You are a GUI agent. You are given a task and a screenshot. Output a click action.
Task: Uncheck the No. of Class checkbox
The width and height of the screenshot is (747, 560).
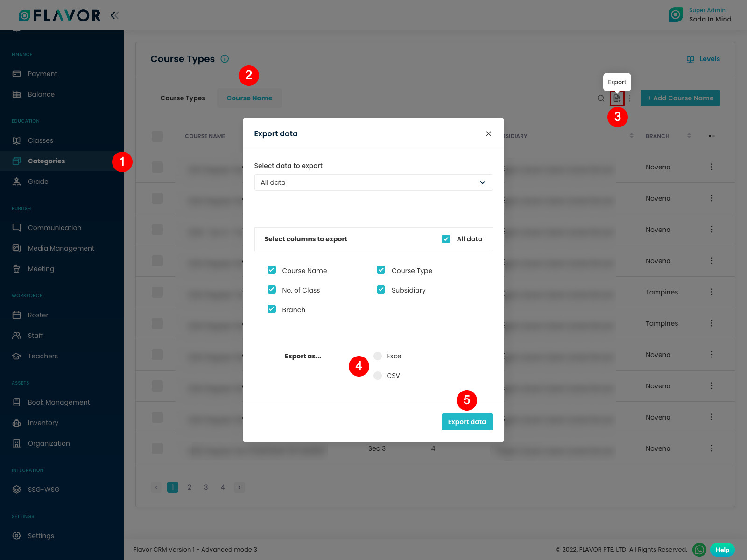[272, 289]
